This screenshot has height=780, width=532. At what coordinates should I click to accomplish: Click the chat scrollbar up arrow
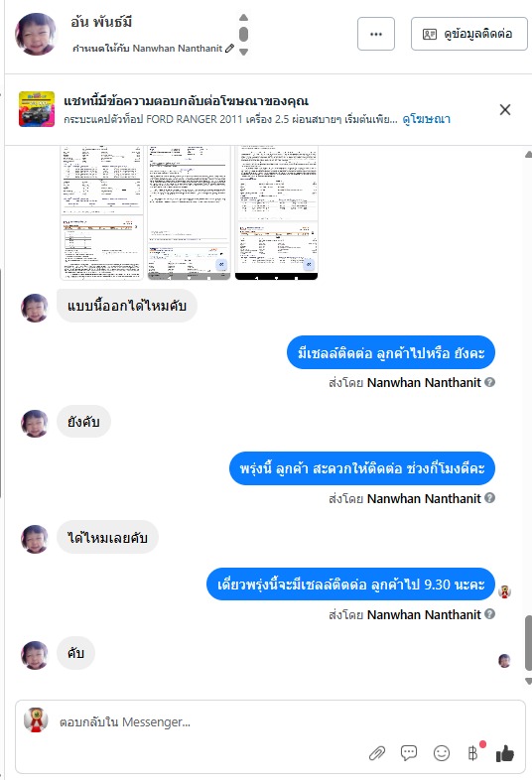pyautogui.click(x=528, y=155)
